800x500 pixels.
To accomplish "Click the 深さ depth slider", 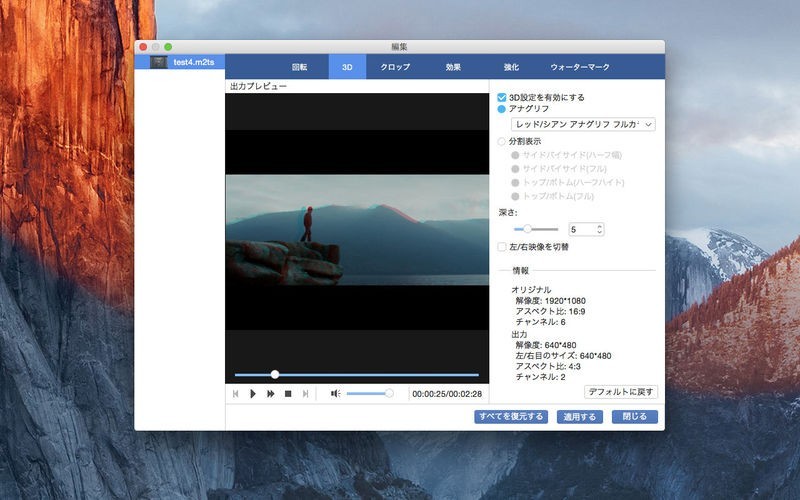I will pos(535,229).
